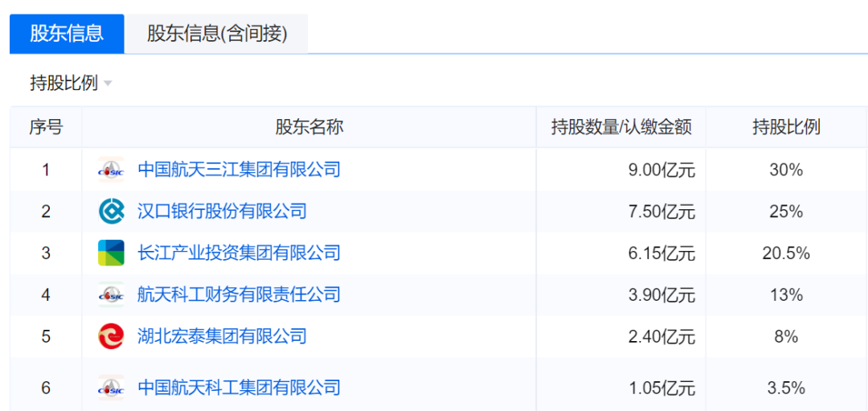
Task: Open 汉口银行股份有限公司 shareholder link
Action: tap(222, 212)
